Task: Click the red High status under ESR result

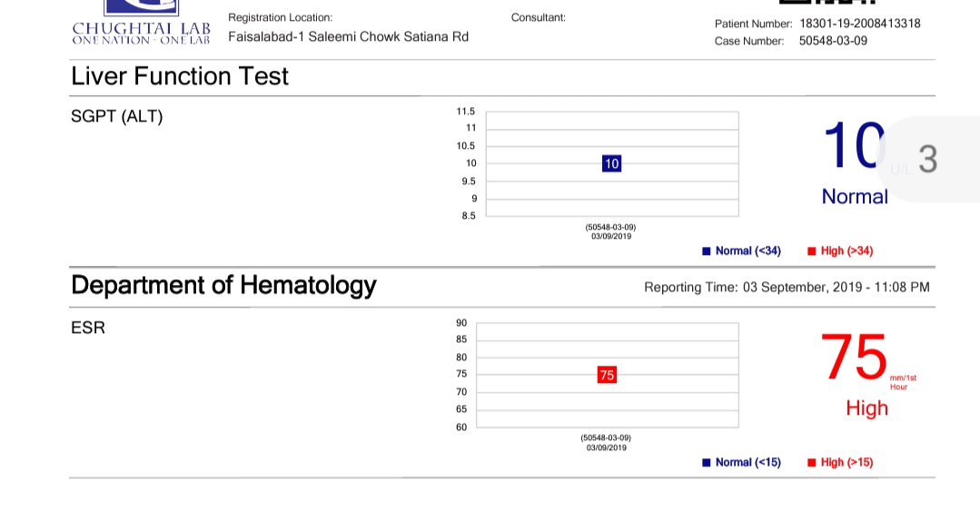Action: point(866,408)
